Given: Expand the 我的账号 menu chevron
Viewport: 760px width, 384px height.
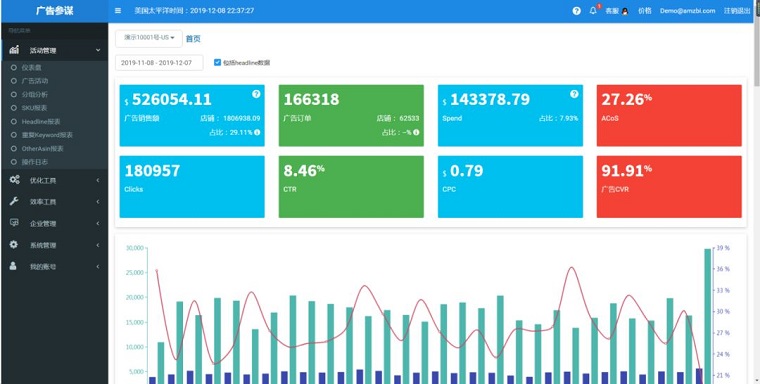Looking at the screenshot, I should 98,267.
